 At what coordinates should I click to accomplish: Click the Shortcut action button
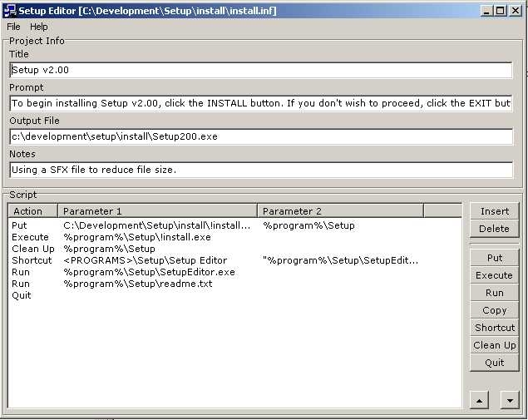click(x=495, y=328)
